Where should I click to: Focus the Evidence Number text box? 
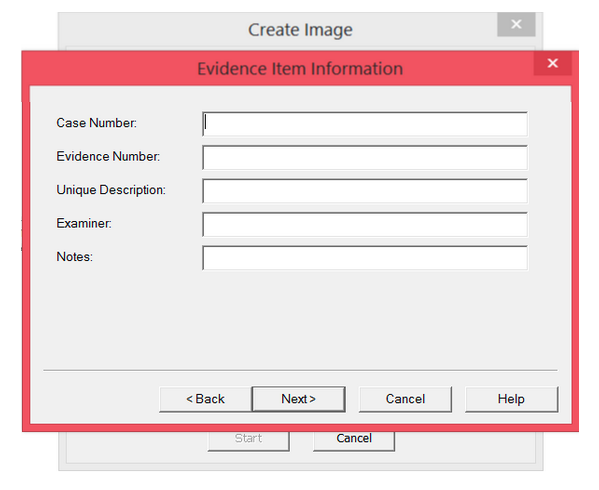pyautogui.click(x=365, y=157)
